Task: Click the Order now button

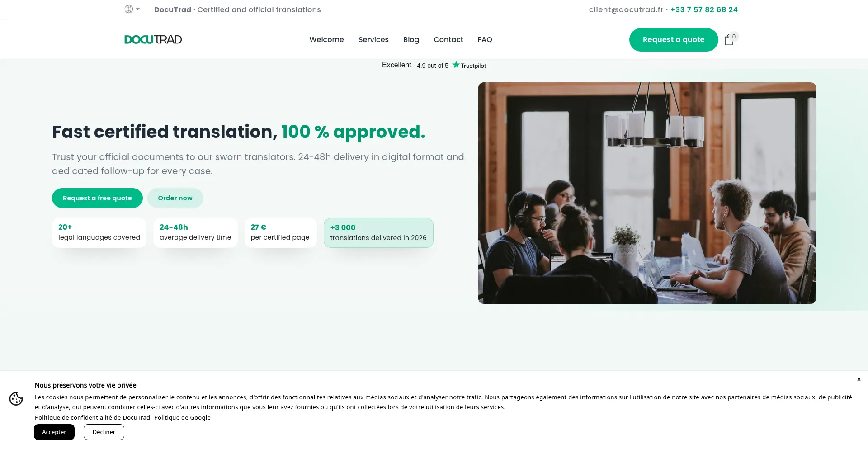Action: pos(175,198)
